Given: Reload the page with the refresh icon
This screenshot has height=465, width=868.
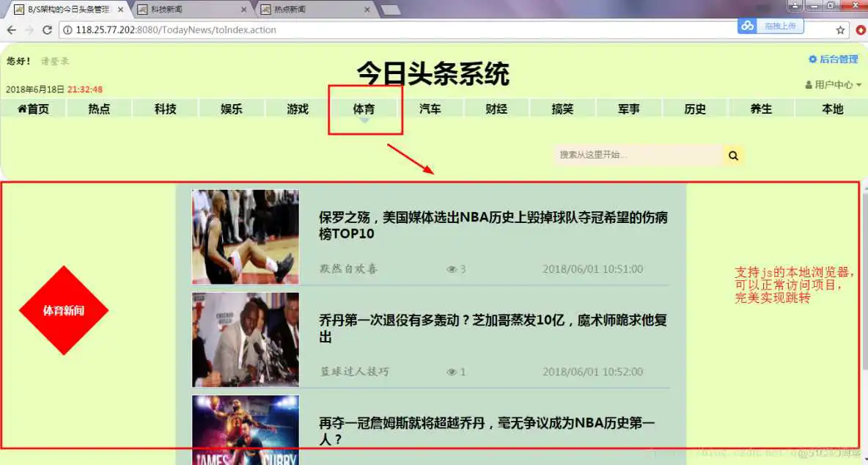Looking at the screenshot, I should click(48, 30).
